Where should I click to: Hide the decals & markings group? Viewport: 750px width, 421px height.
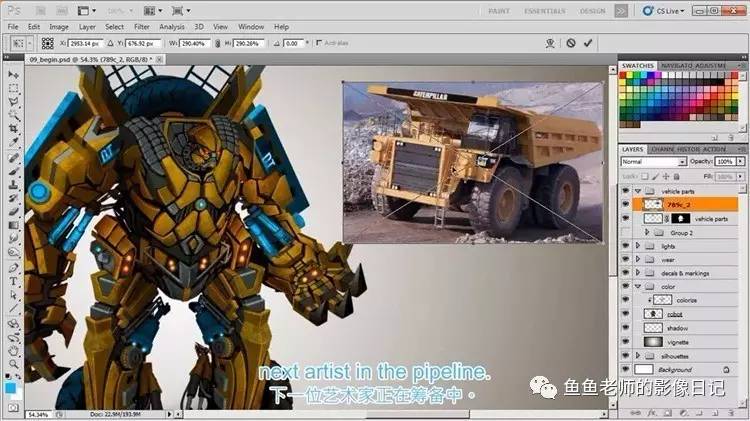[x=625, y=273]
